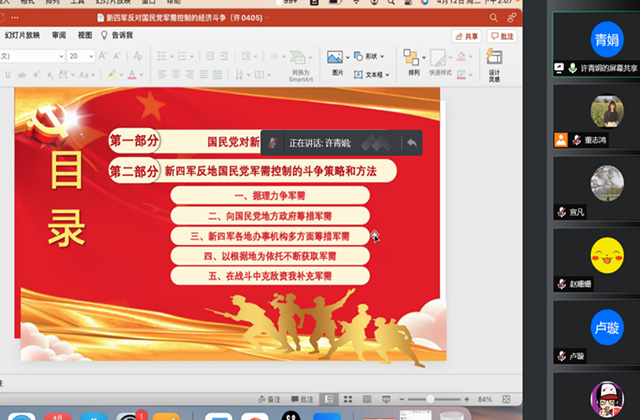Screen dimensions: 640x420
Task: Click the 告诉我 (Tell me) search field
Action: coord(121,35)
